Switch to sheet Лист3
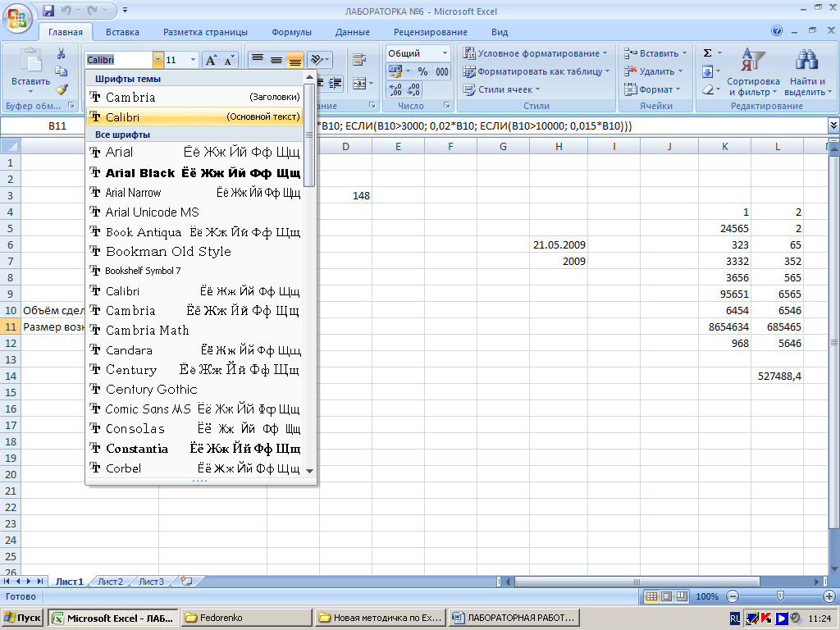Viewport: 840px width, 630px height. click(152, 582)
